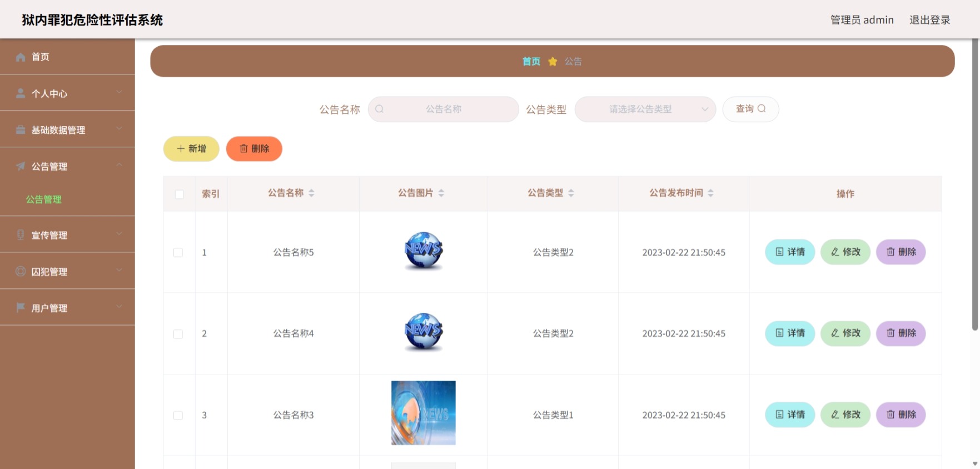Click purple 删除 for 公告名称3
The width and height of the screenshot is (980, 469).
tap(901, 415)
